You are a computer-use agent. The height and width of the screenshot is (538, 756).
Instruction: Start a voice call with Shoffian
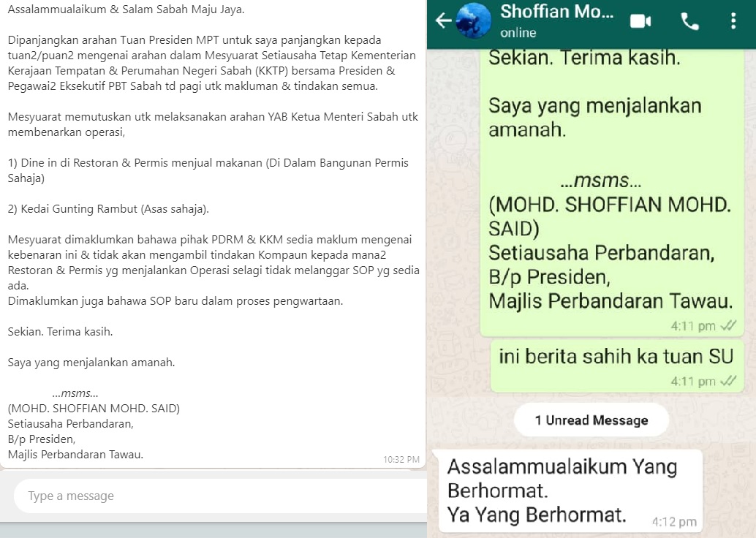(x=689, y=21)
